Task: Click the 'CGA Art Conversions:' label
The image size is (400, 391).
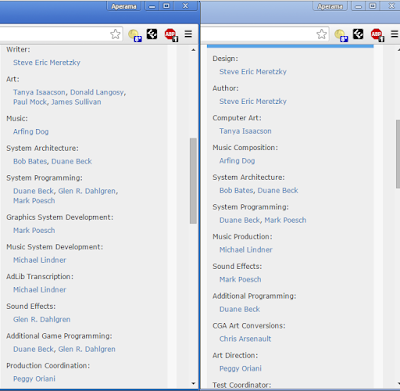Action: pos(249,326)
